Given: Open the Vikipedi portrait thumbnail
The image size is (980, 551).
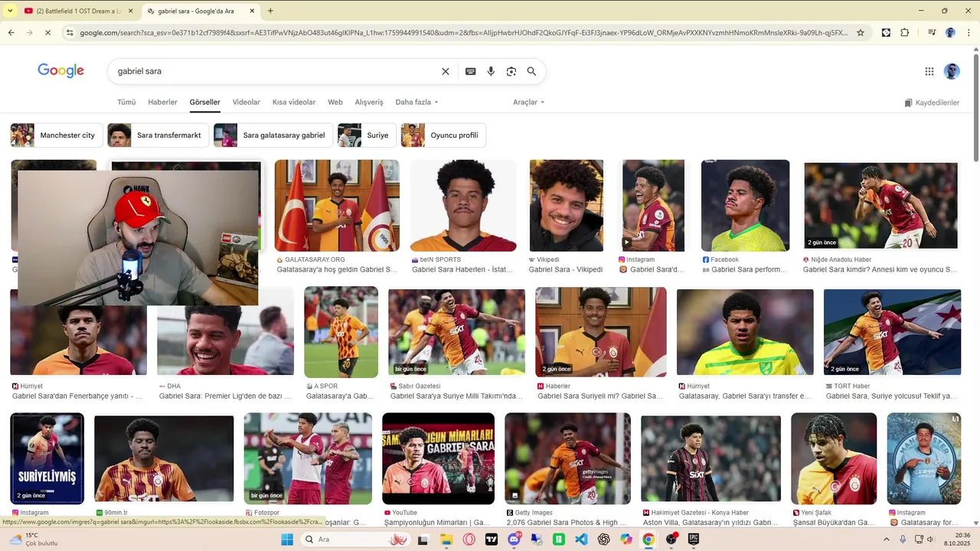Looking at the screenshot, I should (x=567, y=205).
